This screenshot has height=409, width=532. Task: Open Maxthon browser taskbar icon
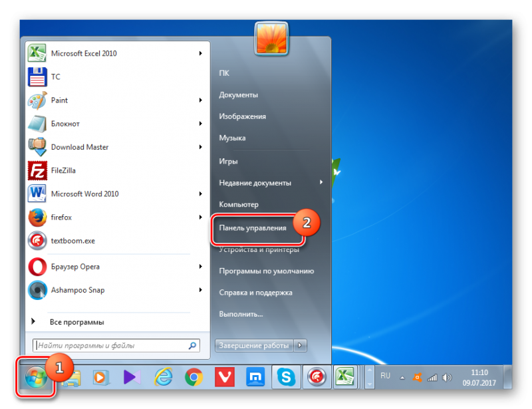[x=255, y=378]
